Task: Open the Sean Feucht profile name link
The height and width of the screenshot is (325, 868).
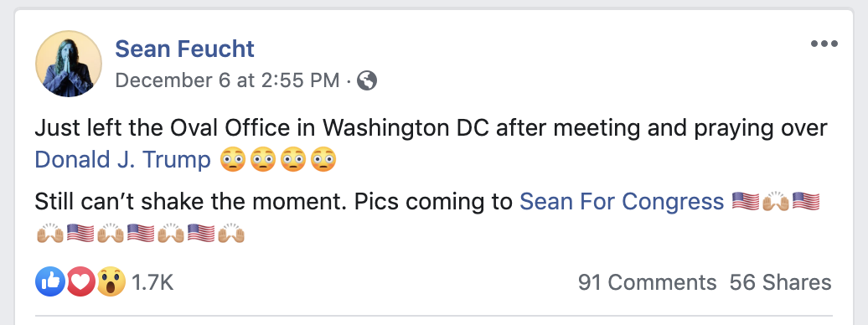Action: (184, 49)
